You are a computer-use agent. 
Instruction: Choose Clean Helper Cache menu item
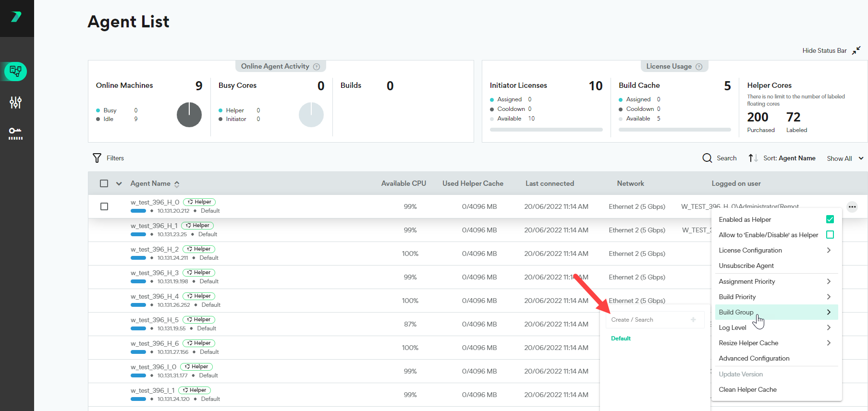tap(747, 389)
